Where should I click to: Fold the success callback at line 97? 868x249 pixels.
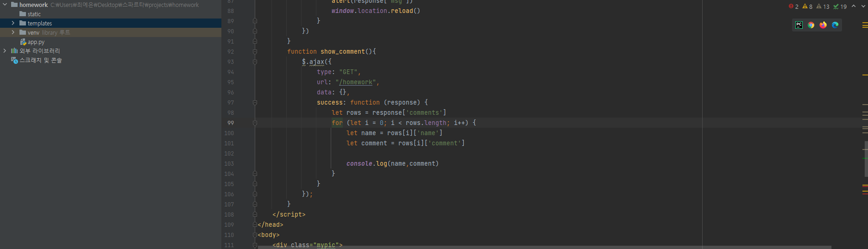(255, 103)
